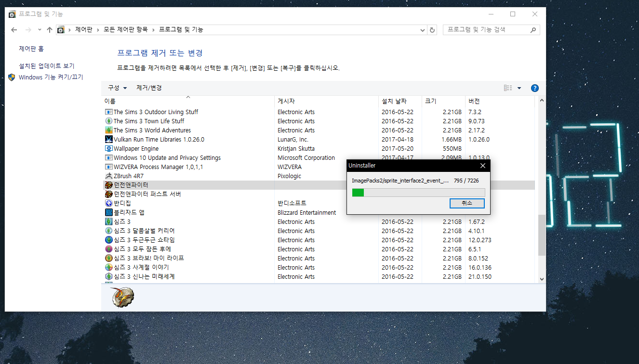Click the search magnifier icon
Screen dimensions: 639x364
[x=533, y=30]
